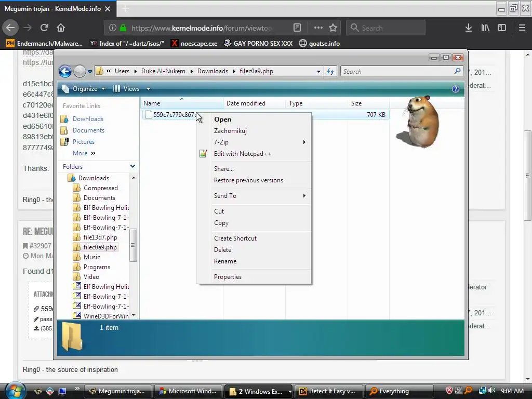The height and width of the screenshot is (399, 532).
Task: Open goatse.info bookmark
Action: [x=320, y=44]
